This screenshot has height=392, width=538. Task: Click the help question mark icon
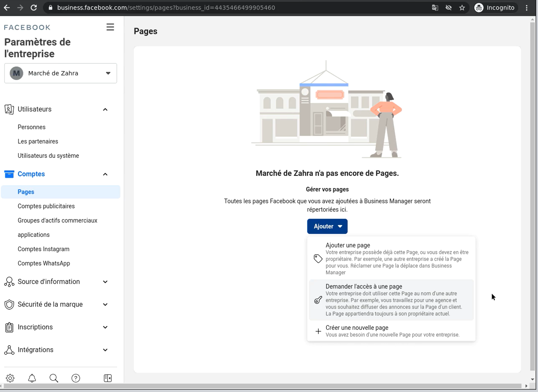click(76, 378)
